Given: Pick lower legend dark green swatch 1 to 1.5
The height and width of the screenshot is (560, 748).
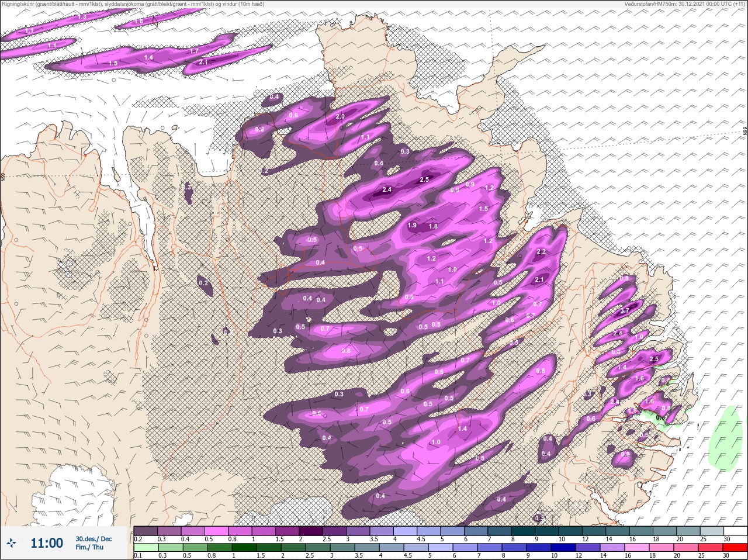Looking at the screenshot, I should [x=244, y=548].
